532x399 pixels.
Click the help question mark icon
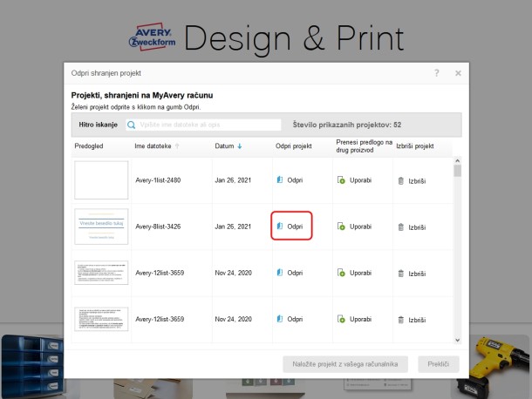pyautogui.click(x=436, y=73)
